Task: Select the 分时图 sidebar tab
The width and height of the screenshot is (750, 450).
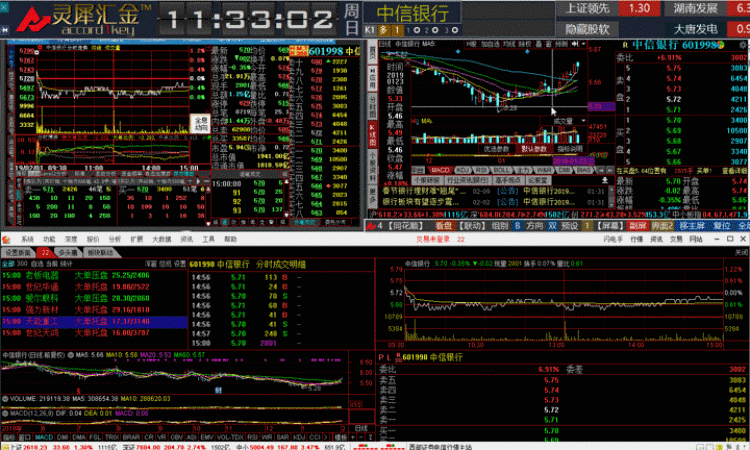Action: pos(372,106)
